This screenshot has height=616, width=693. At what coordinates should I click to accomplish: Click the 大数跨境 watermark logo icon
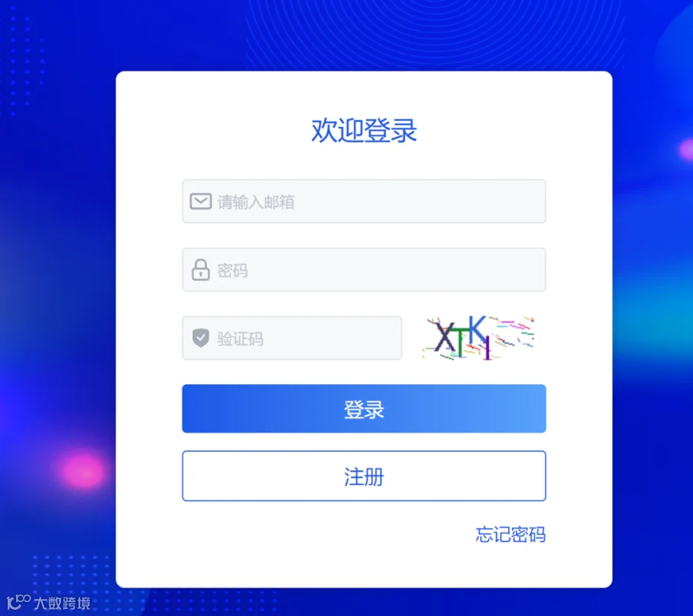click(x=18, y=602)
